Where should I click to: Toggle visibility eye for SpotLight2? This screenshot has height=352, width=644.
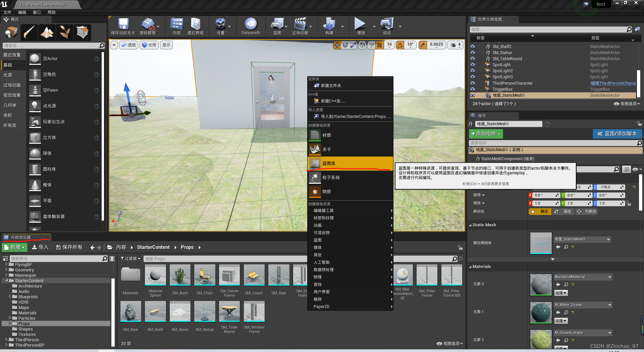473,71
